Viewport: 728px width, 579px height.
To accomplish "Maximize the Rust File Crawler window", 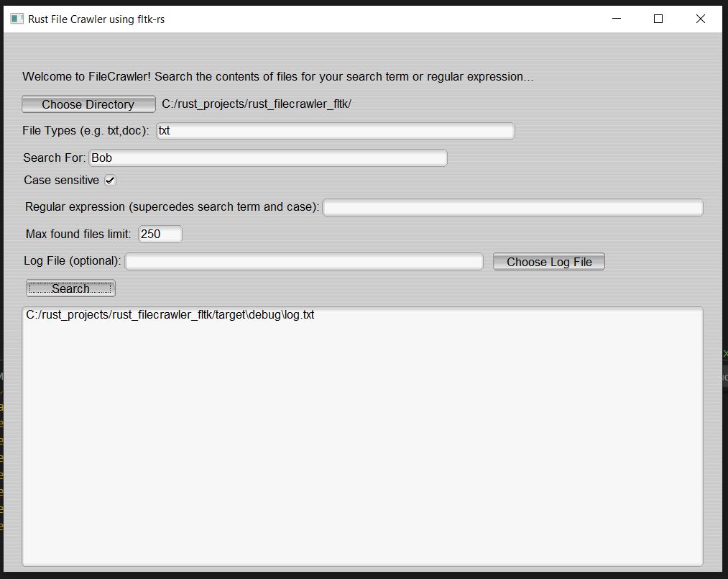I will (x=658, y=19).
